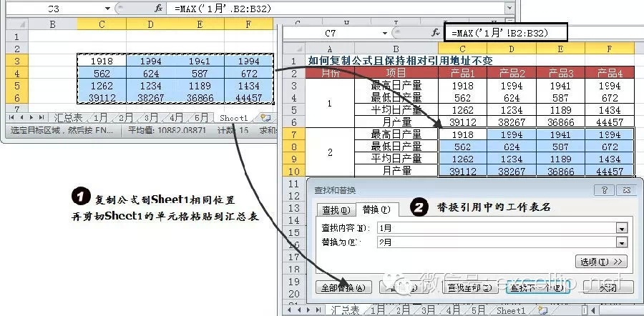Click the 全部替换(A) button
The width and height of the screenshot is (644, 316).
[343, 287]
